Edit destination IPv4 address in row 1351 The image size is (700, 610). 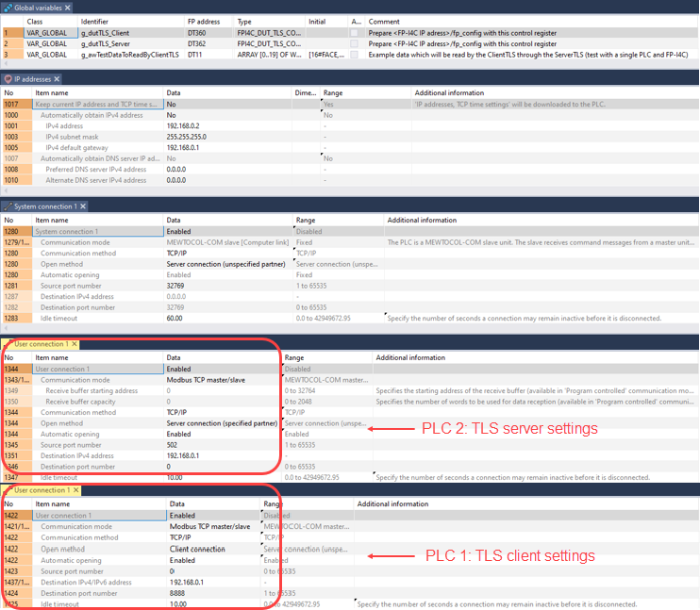[x=223, y=455]
